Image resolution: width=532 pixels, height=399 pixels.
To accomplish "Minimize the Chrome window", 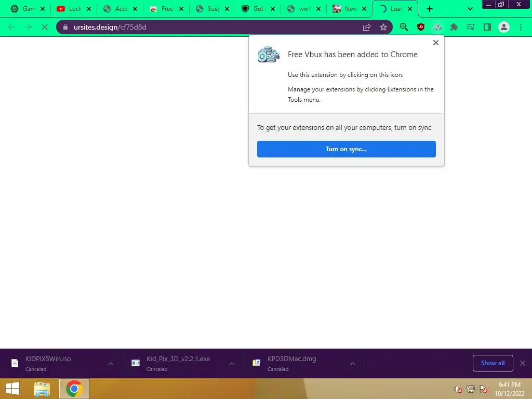I will (x=488, y=4).
